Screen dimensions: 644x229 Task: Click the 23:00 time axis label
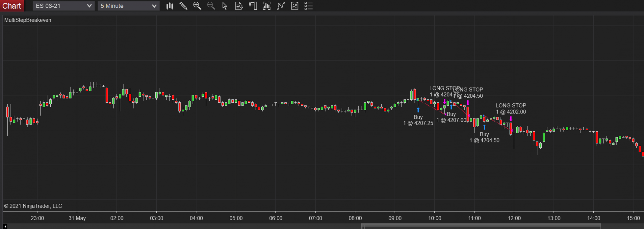coord(37,218)
